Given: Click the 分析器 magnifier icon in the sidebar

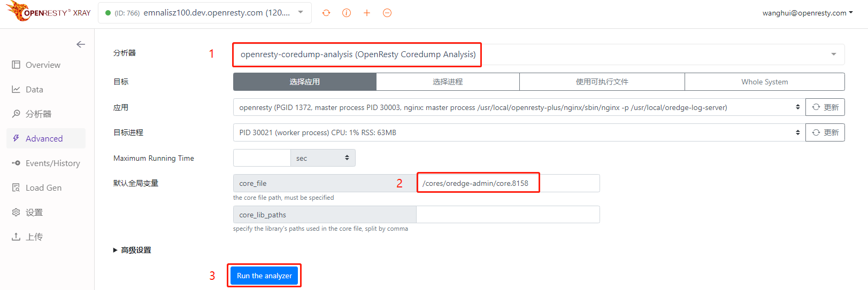Looking at the screenshot, I should coord(16,114).
